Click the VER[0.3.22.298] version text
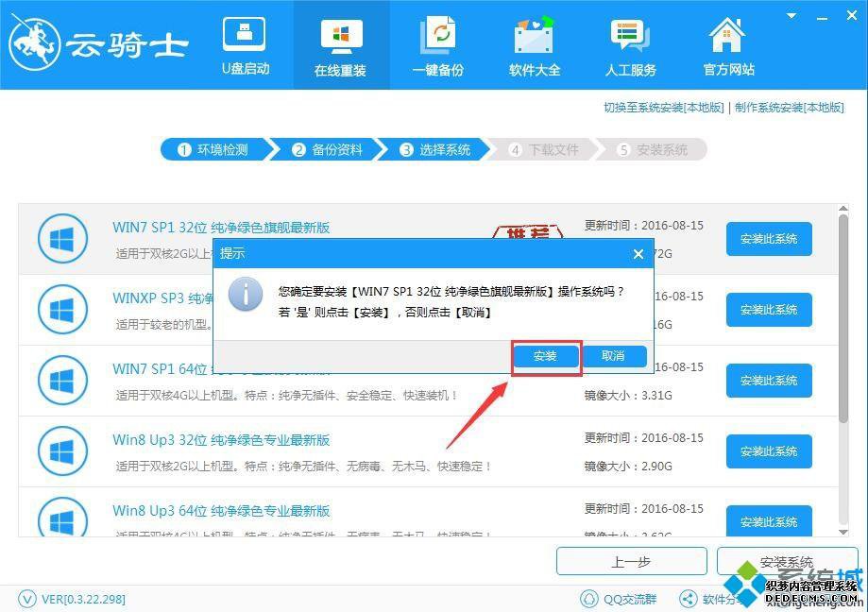The width and height of the screenshot is (868, 612). coord(84,600)
